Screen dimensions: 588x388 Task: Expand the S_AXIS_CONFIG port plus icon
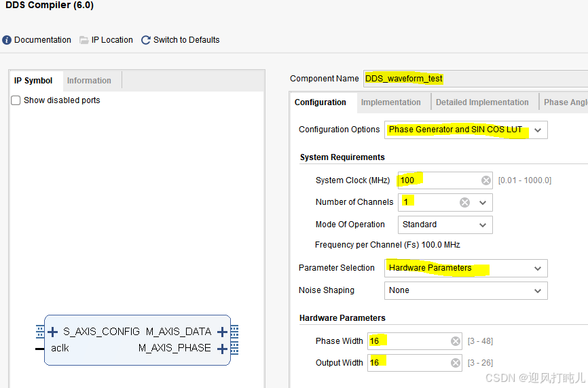pos(52,332)
